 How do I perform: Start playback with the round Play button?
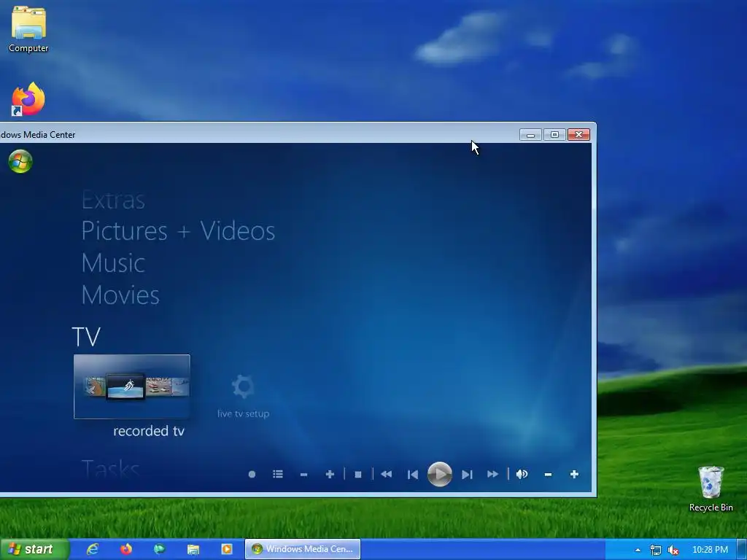tap(439, 474)
